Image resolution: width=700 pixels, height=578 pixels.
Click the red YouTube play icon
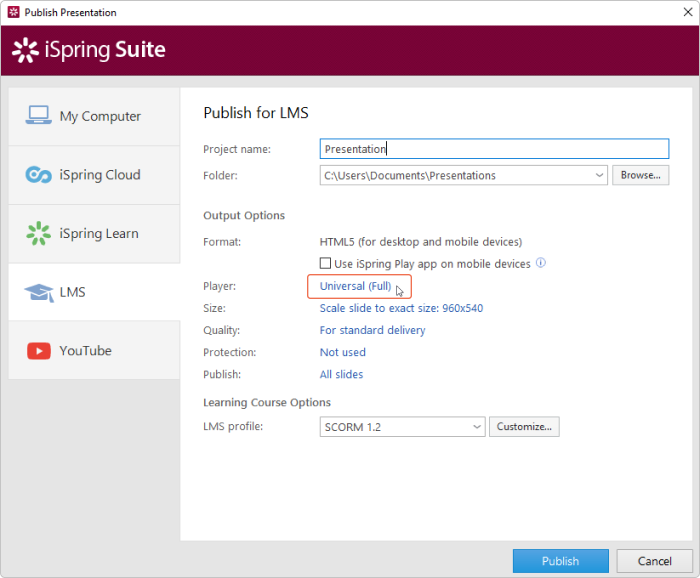39,351
